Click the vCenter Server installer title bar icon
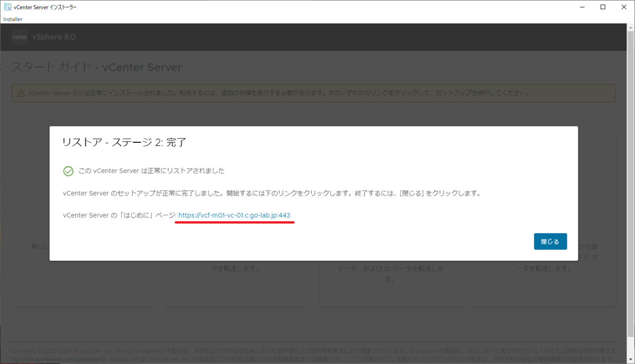 coord(7,7)
